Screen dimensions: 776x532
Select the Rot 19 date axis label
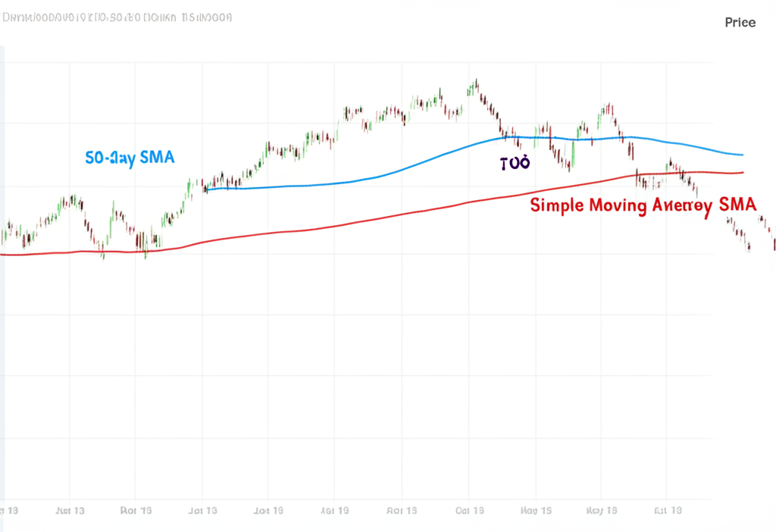click(137, 511)
